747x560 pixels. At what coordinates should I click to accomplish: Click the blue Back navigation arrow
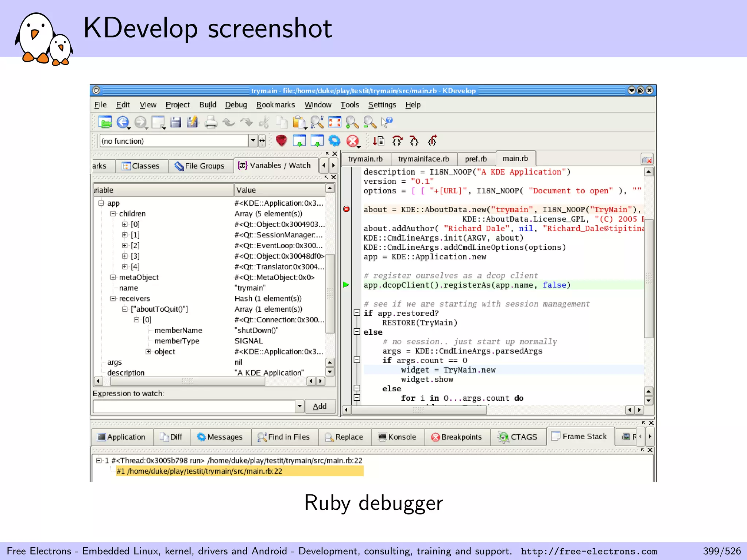[123, 122]
